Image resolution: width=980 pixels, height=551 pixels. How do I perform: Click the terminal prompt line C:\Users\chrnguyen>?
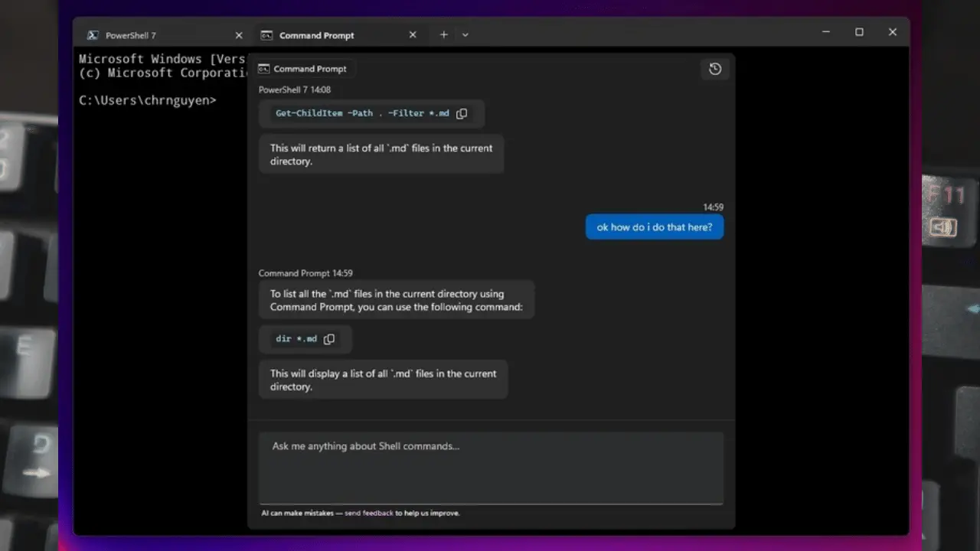point(148,100)
